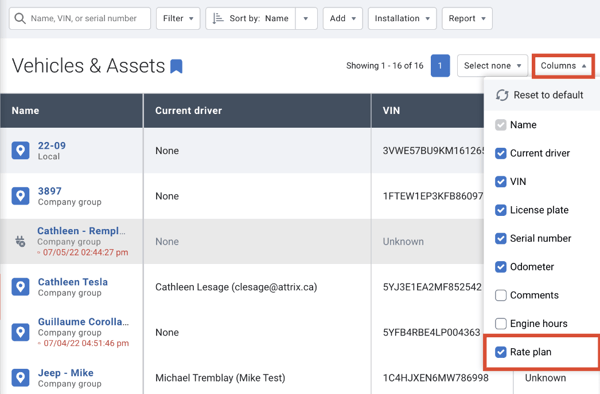Viewport: 600px width, 394px height.
Task: Click the map pin icon for vehicle 22-09
Action: pyautogui.click(x=20, y=150)
